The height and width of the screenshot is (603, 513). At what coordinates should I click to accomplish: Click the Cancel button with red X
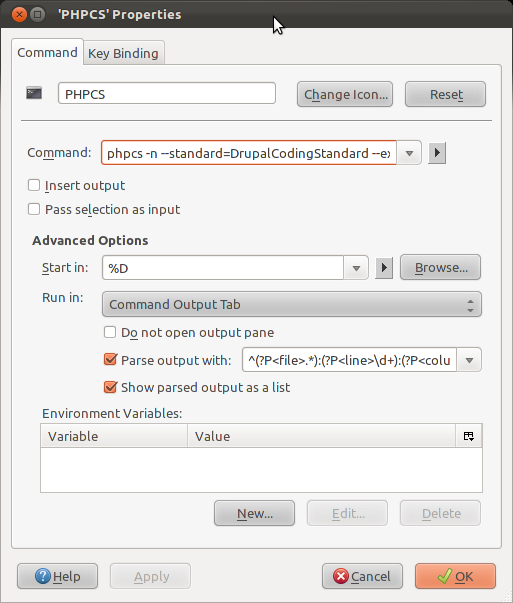362,576
